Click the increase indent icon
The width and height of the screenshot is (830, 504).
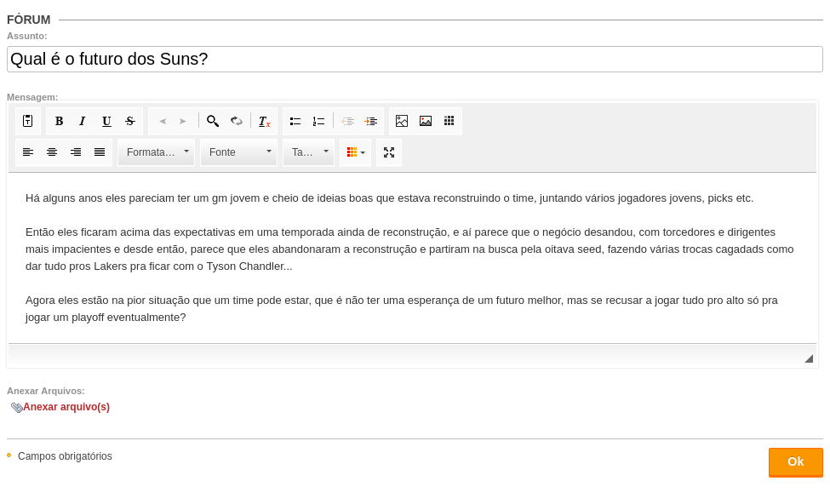pos(371,121)
